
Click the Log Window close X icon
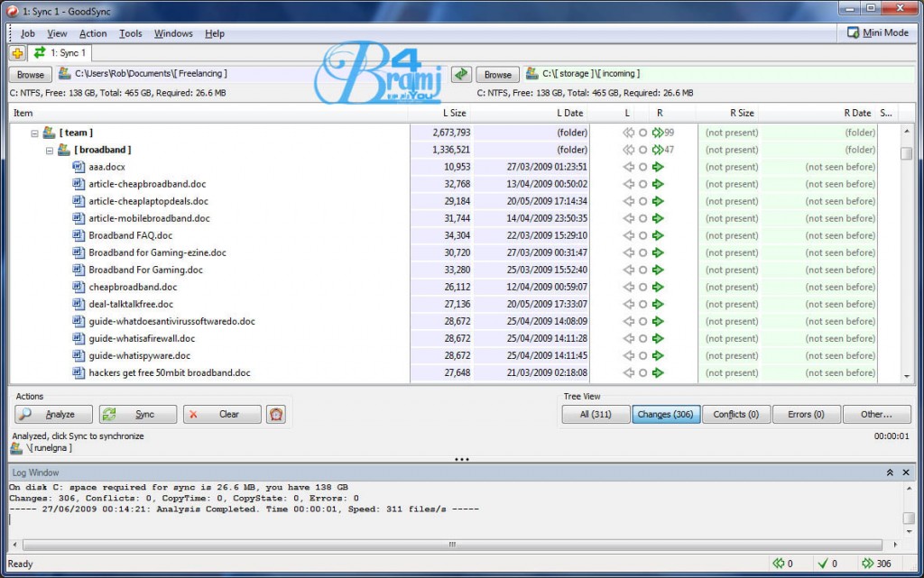[908, 472]
